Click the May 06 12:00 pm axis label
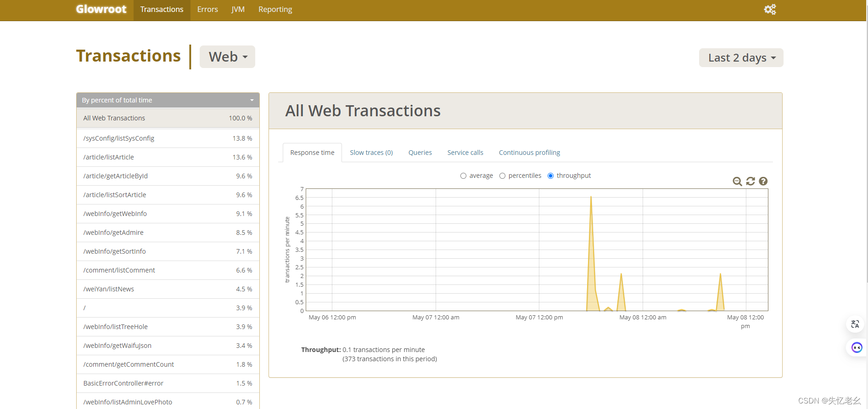 pos(332,318)
